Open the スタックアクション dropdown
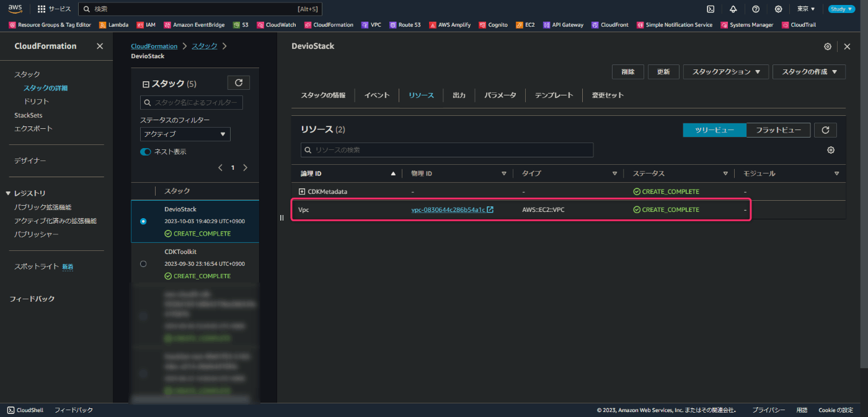 pyautogui.click(x=726, y=72)
